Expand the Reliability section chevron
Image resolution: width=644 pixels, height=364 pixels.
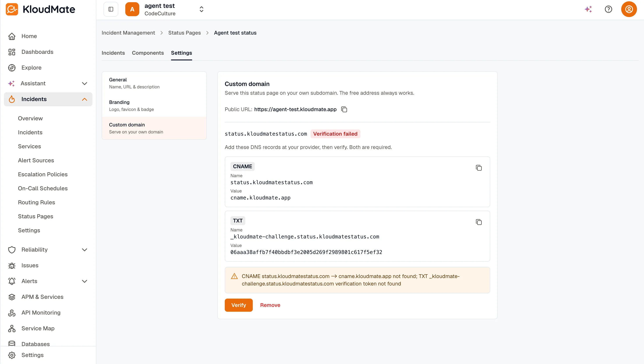(85, 250)
